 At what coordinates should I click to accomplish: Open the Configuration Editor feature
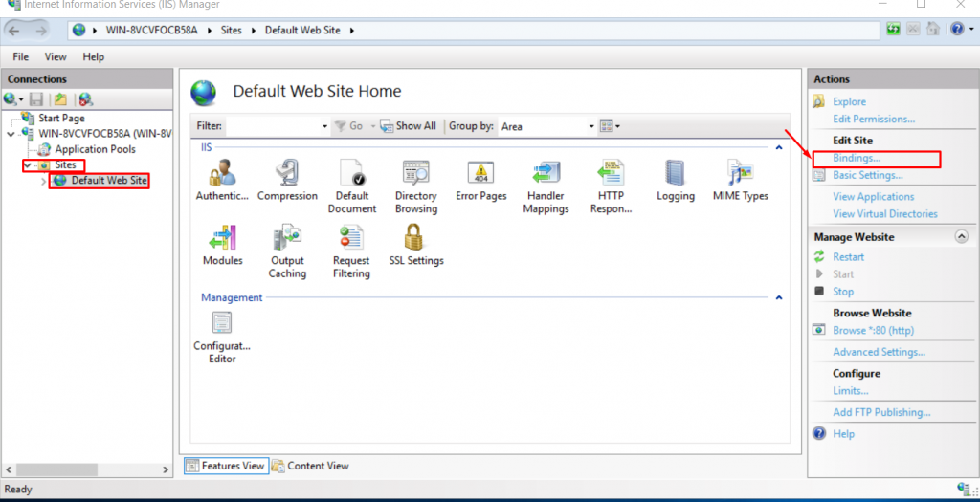pyautogui.click(x=222, y=323)
